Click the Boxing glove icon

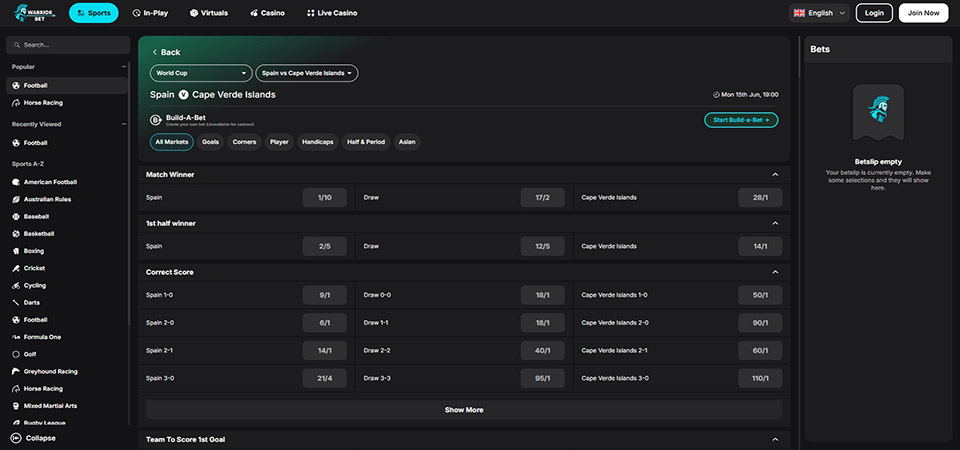(x=16, y=251)
